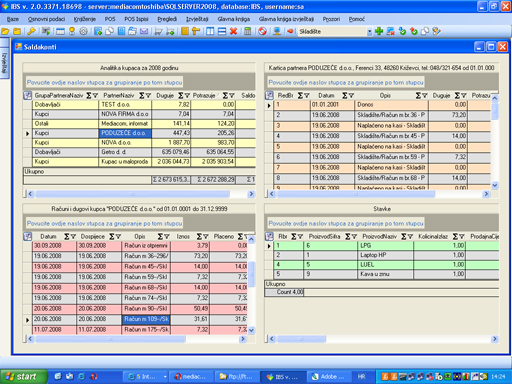Viewport: 512px width, 384px height.
Task: Open filter for PartnerNaziv column
Action: [x=148, y=96]
